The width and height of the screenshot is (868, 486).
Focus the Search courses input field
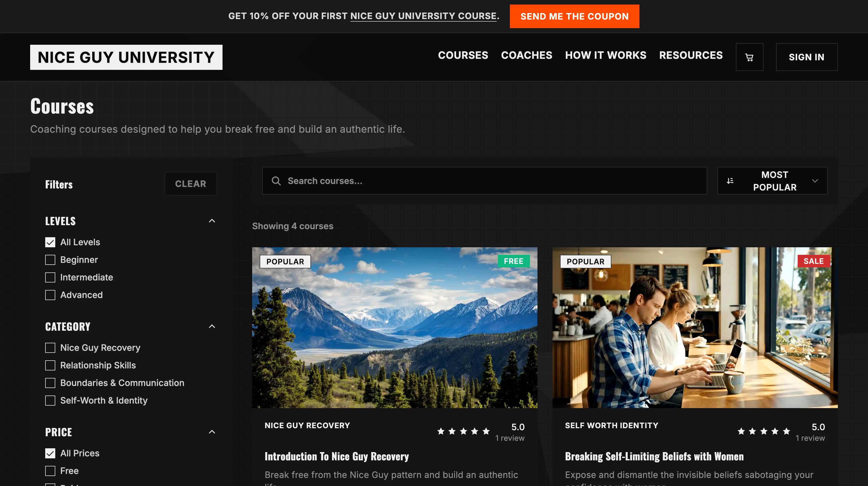(484, 181)
